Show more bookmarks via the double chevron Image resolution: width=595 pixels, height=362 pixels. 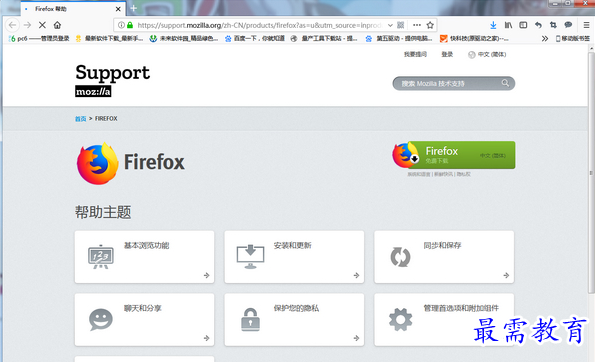545,38
